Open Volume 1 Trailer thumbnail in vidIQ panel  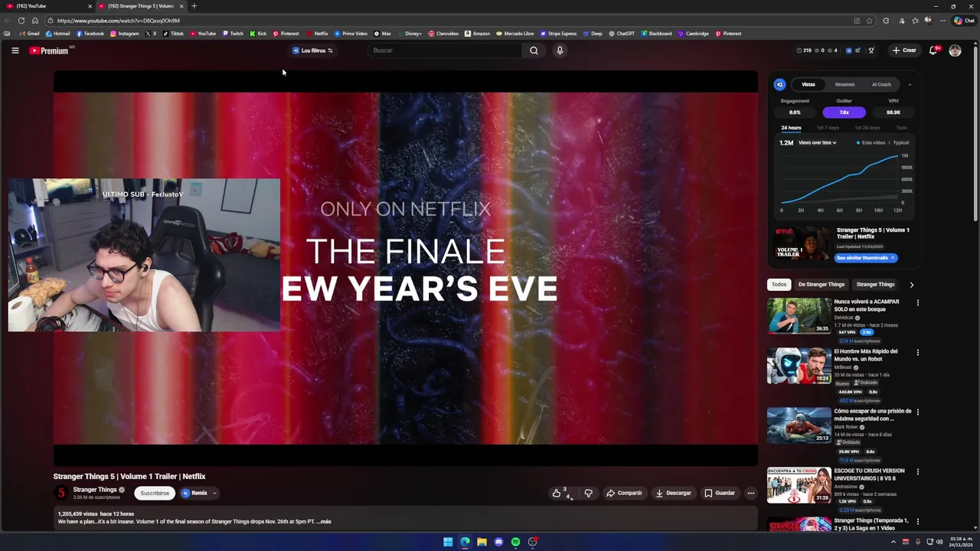[802, 243]
